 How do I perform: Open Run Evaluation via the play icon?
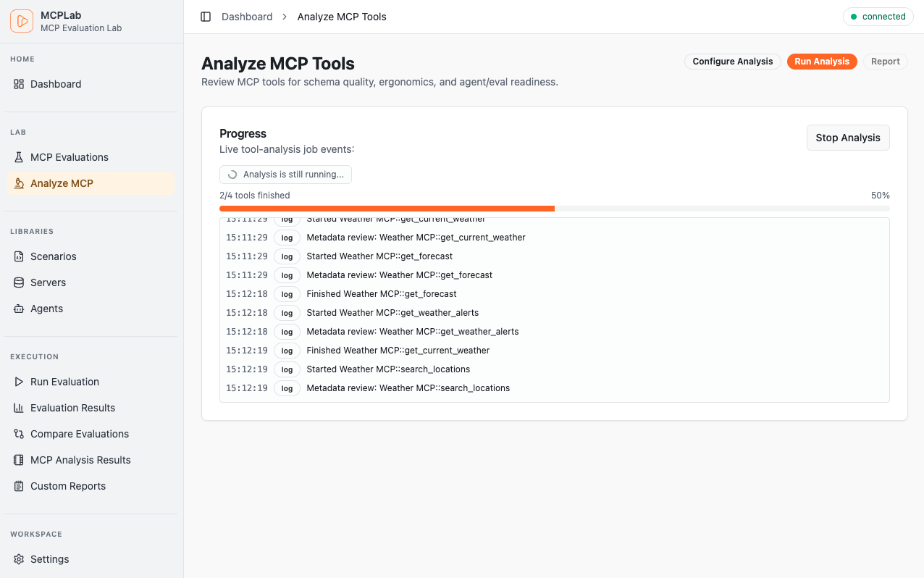point(20,382)
